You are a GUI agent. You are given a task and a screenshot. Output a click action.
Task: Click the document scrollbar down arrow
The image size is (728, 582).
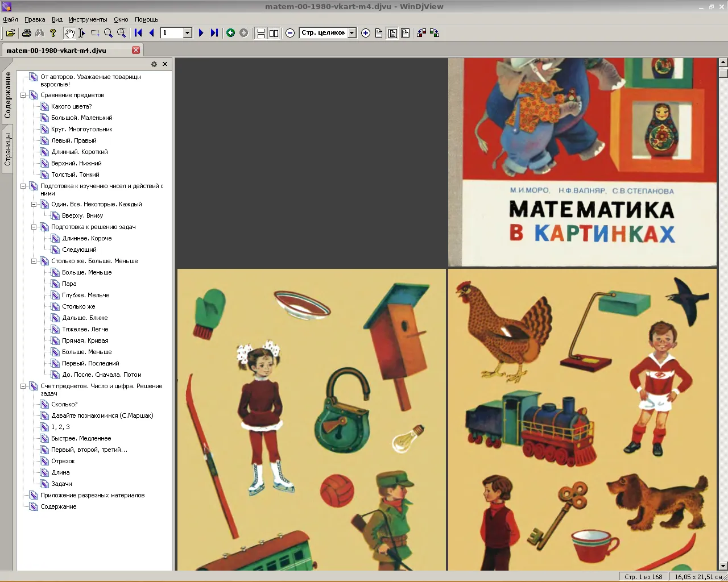(723, 566)
